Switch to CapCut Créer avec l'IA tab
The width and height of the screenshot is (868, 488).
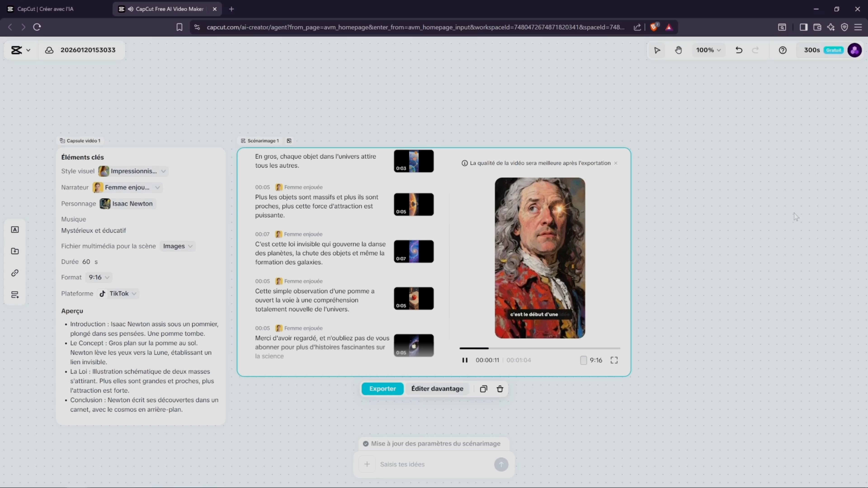[x=45, y=9]
